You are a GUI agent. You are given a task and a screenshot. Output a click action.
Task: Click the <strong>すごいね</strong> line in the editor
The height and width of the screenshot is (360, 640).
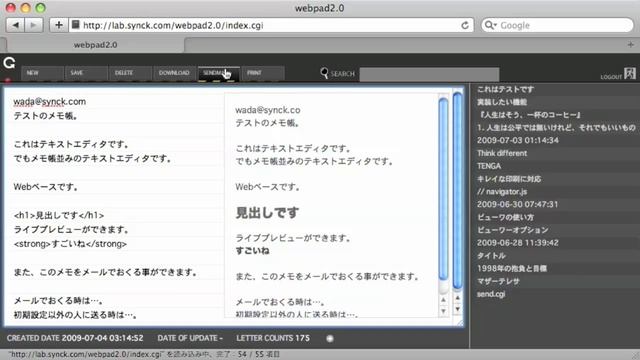pos(70,244)
